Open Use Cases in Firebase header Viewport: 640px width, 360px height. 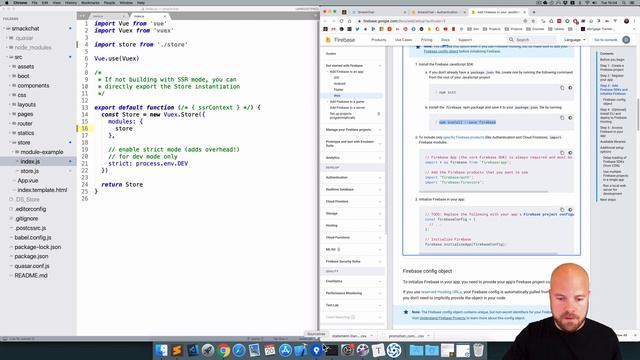click(403, 40)
